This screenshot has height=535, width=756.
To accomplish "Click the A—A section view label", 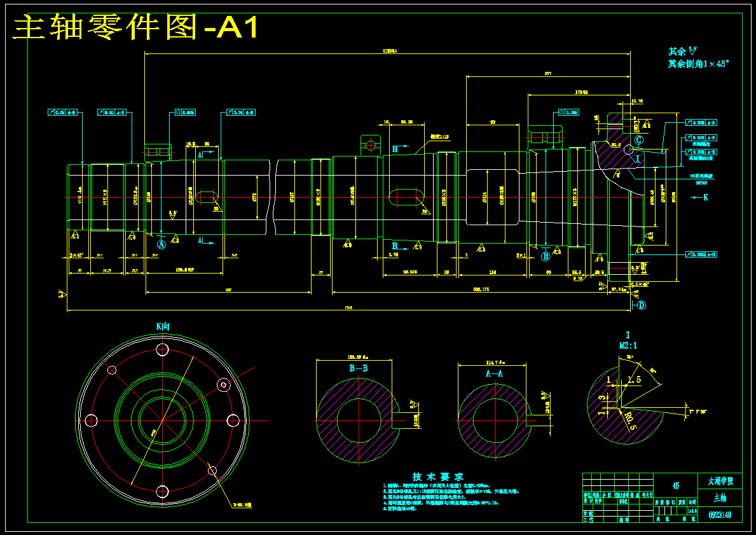I will [494, 373].
